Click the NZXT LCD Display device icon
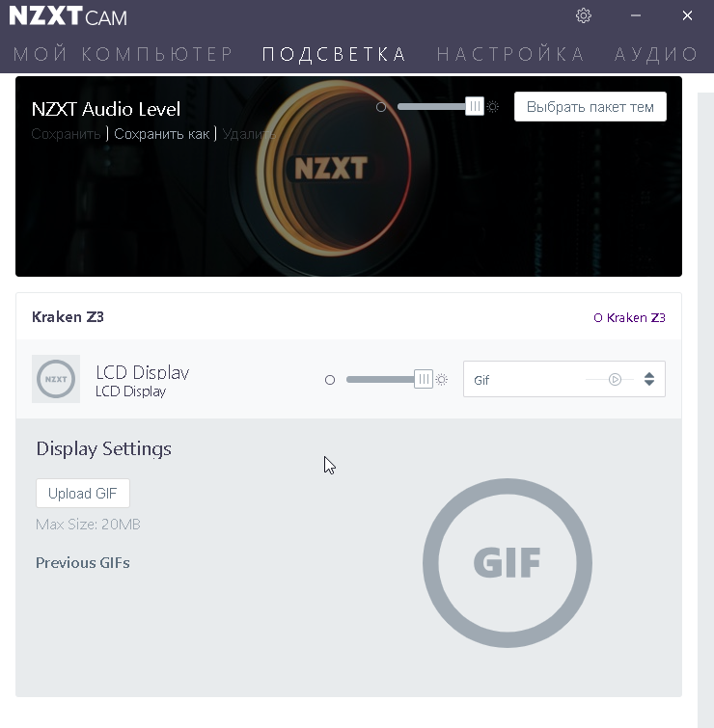The width and height of the screenshot is (714, 728). coord(56,379)
